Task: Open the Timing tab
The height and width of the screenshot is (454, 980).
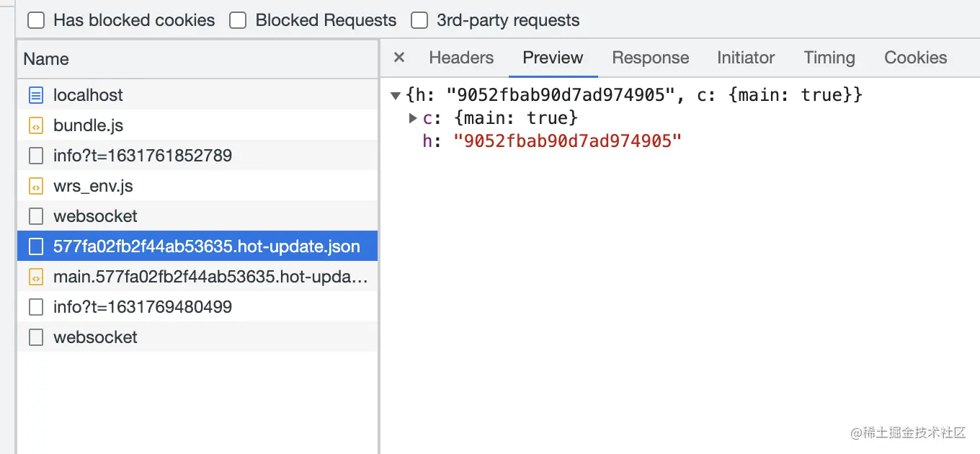Action: [829, 58]
